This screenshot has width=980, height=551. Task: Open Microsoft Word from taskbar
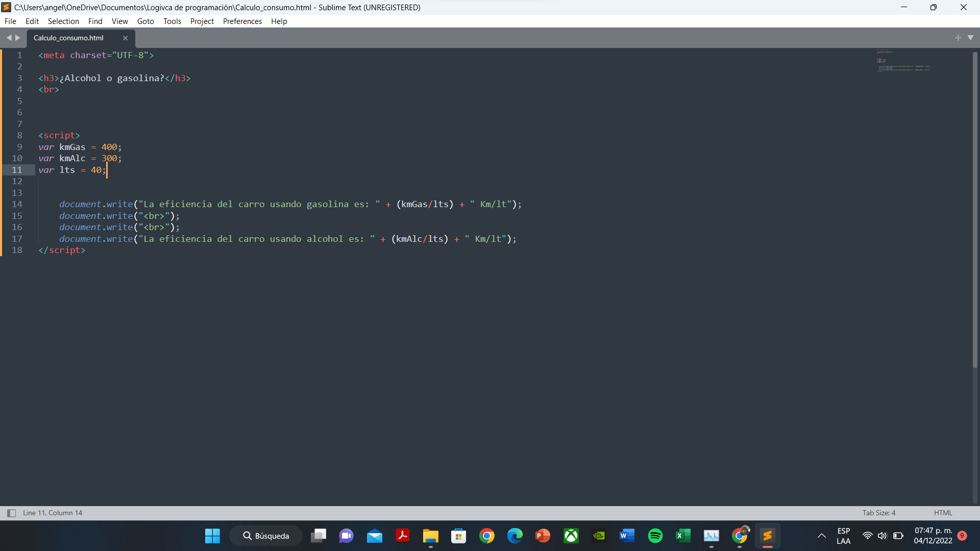pos(627,536)
